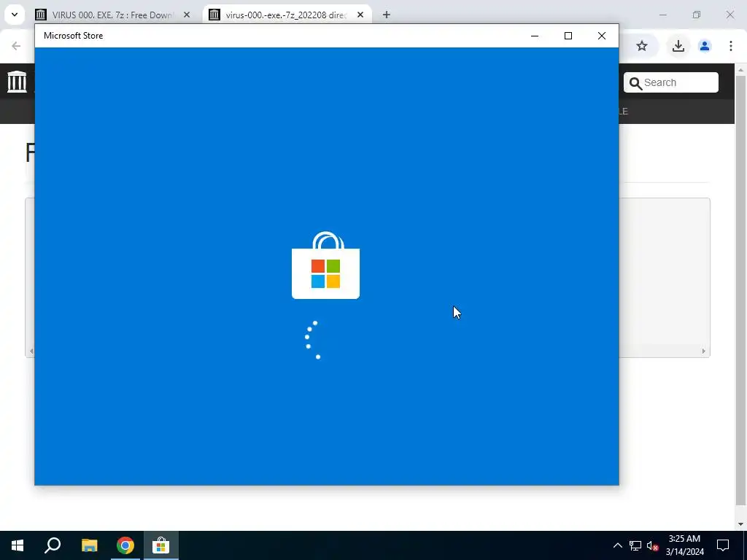
Task: Open Chrome three-dot menu
Action: (x=731, y=46)
